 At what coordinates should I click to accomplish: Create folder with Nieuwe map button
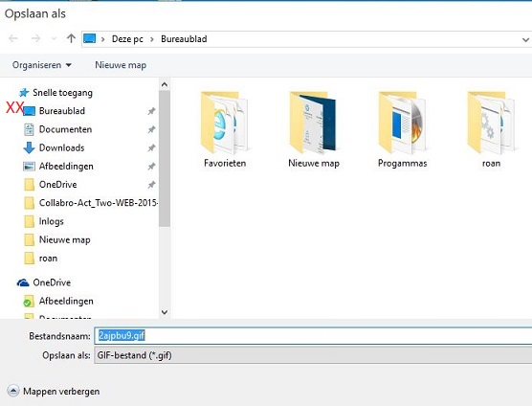121,65
